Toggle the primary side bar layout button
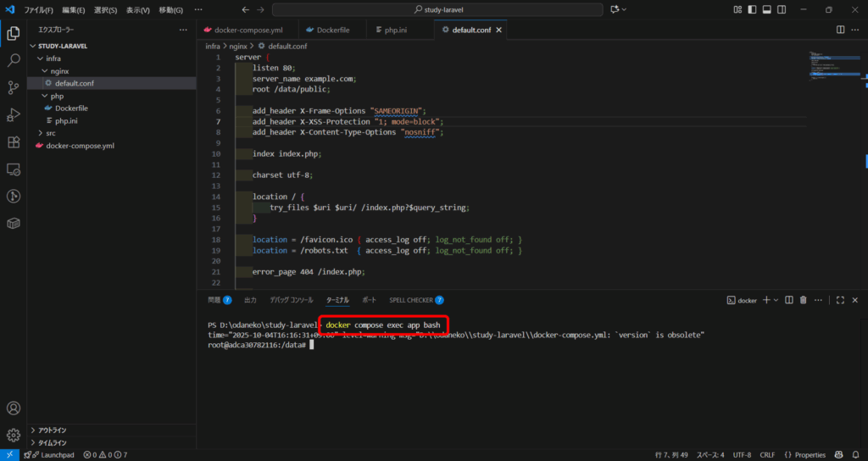 tap(751, 9)
